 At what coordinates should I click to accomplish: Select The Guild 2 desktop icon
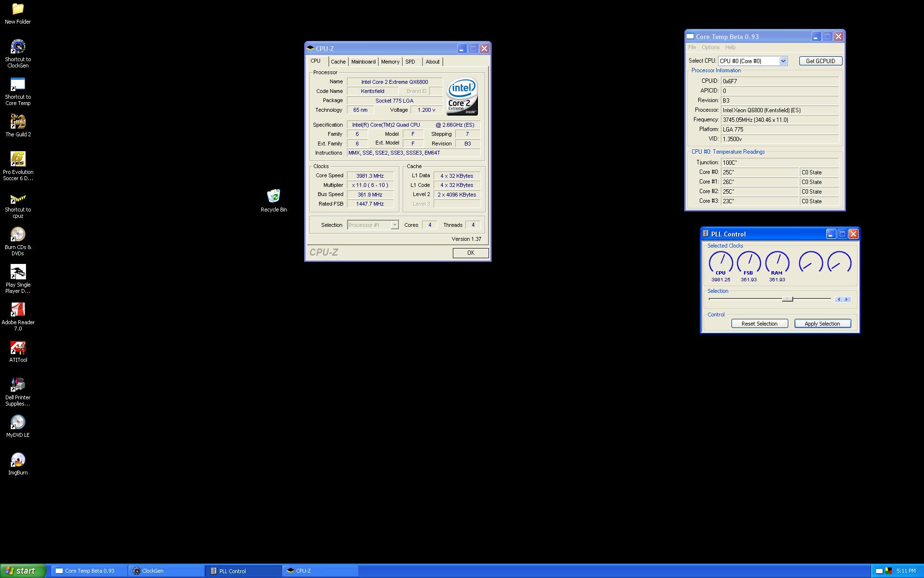pyautogui.click(x=18, y=126)
